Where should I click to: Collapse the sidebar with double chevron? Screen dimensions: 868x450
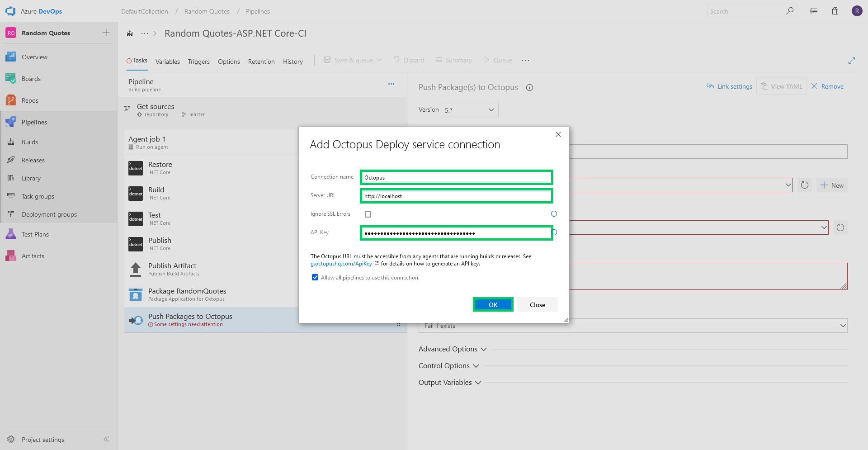click(106, 439)
